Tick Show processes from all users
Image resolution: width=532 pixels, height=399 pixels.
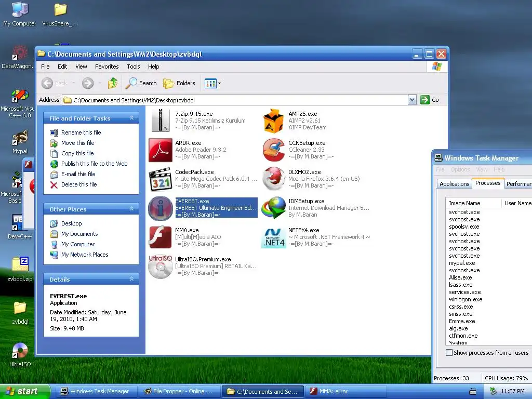[449, 353]
